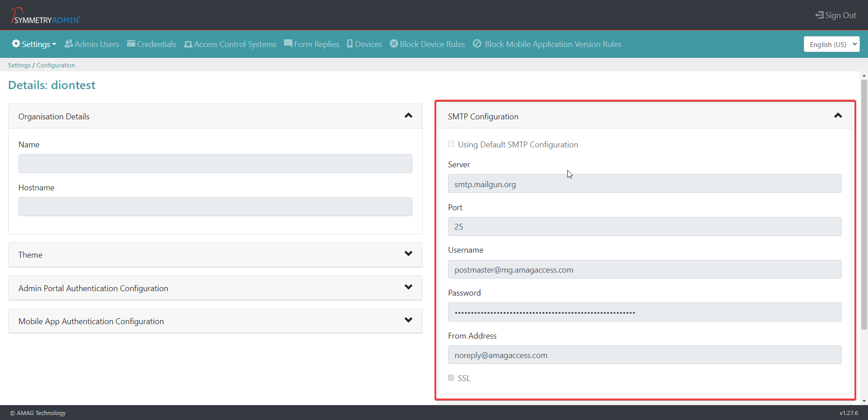The width and height of the screenshot is (868, 420).
Task: Click the Form Replies chat icon
Action: point(288,43)
